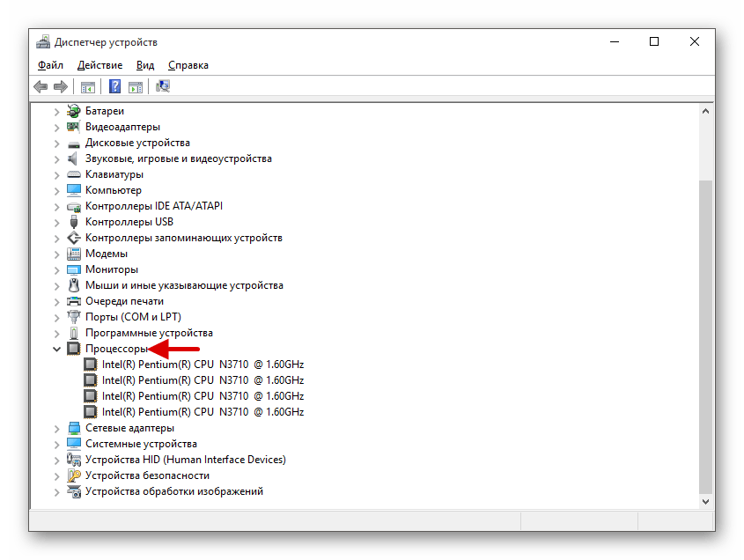744x560 pixels.
Task: Click the Scan for hardware changes icon
Action: pos(163,86)
